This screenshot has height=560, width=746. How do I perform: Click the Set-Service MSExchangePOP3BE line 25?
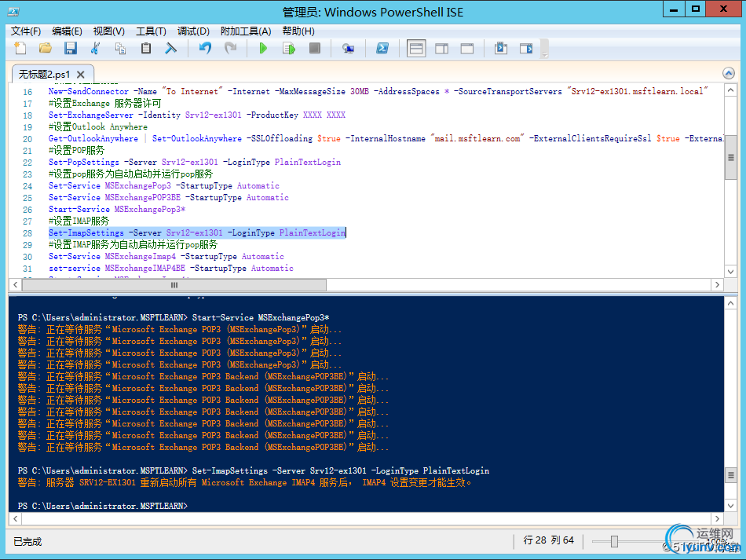coord(168,197)
